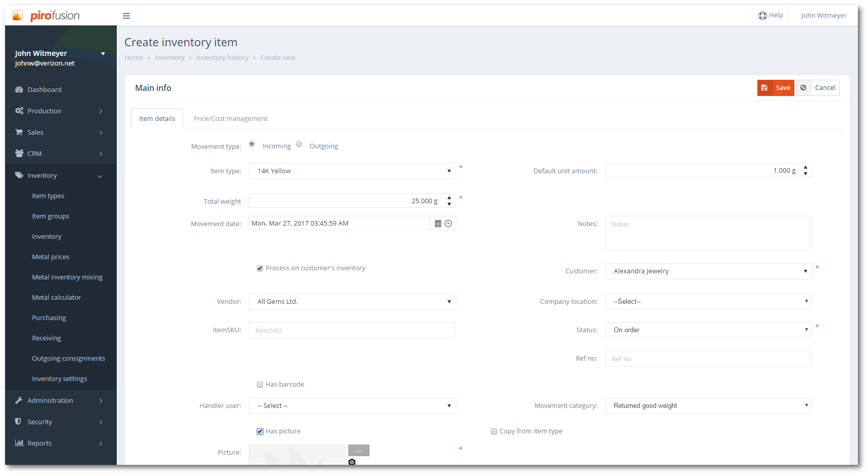Expand the Status dropdown showing On order

708,330
